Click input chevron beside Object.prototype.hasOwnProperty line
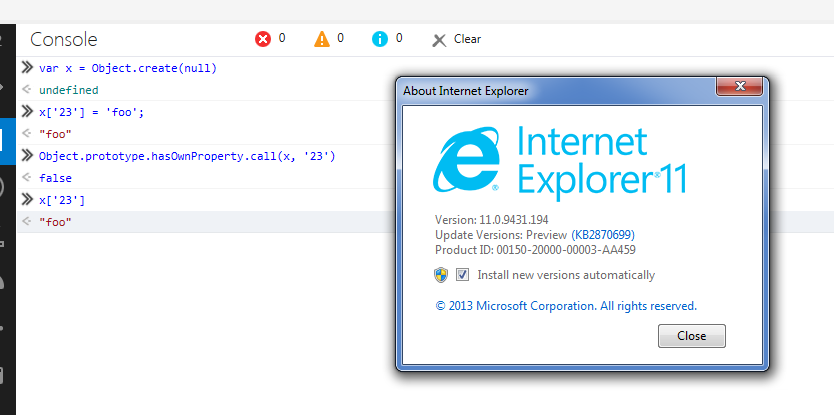The width and height of the screenshot is (834, 415). [x=27, y=155]
